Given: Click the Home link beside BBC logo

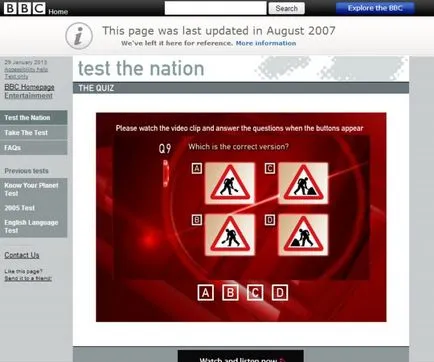Looking at the screenshot, I should click(58, 12).
